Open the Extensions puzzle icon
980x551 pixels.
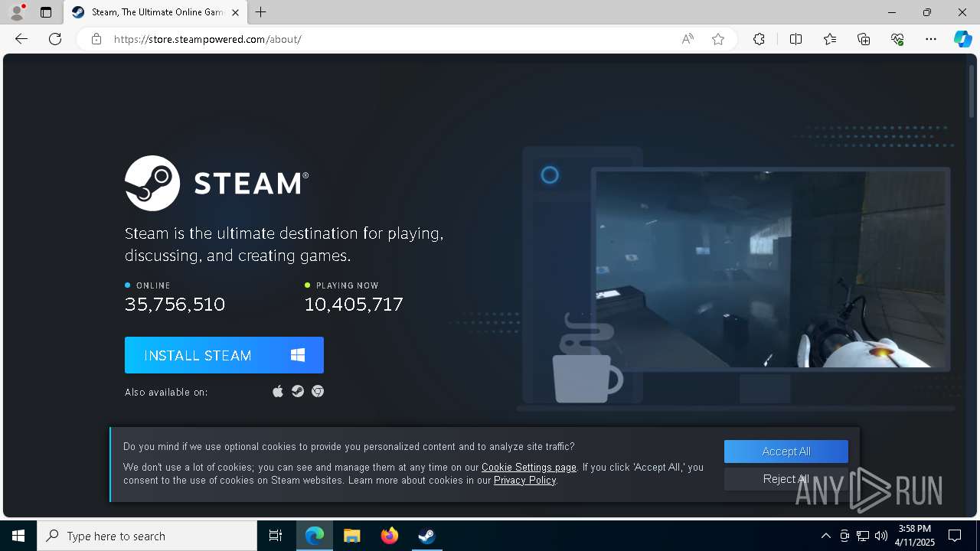point(759,39)
